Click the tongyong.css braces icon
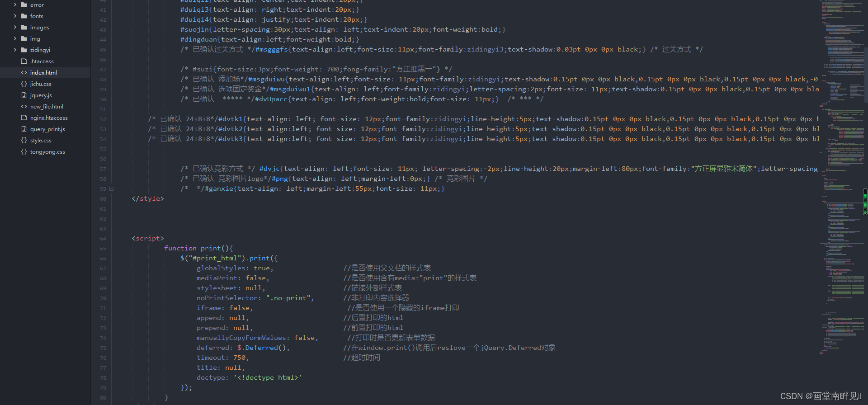The height and width of the screenshot is (405, 868). (24, 151)
